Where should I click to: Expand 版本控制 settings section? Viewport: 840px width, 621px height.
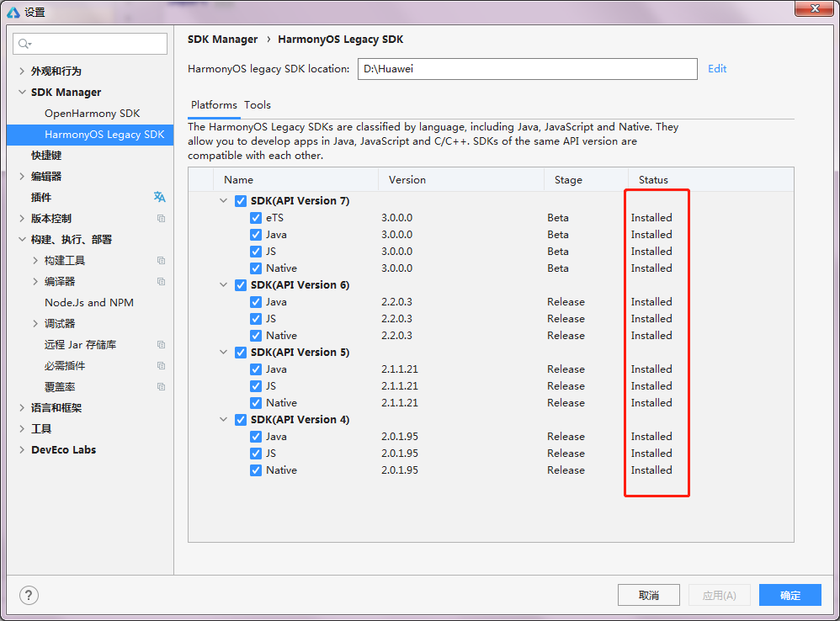tap(22, 219)
